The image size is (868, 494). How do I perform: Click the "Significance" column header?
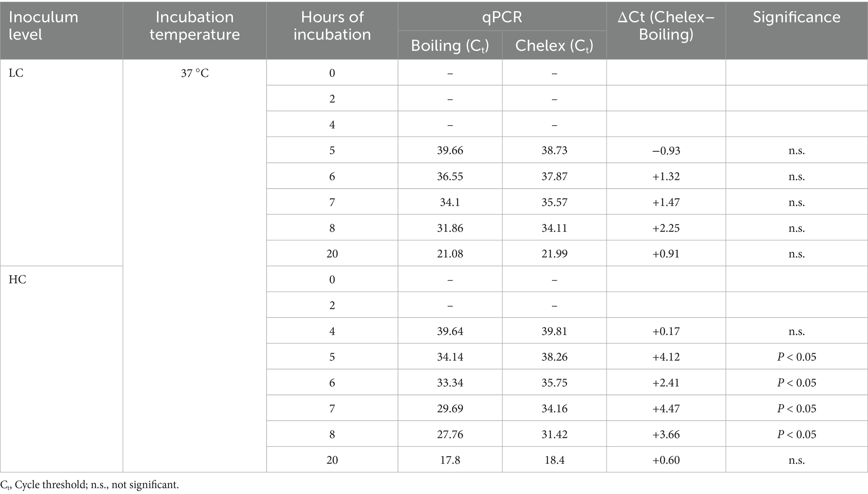point(796,17)
